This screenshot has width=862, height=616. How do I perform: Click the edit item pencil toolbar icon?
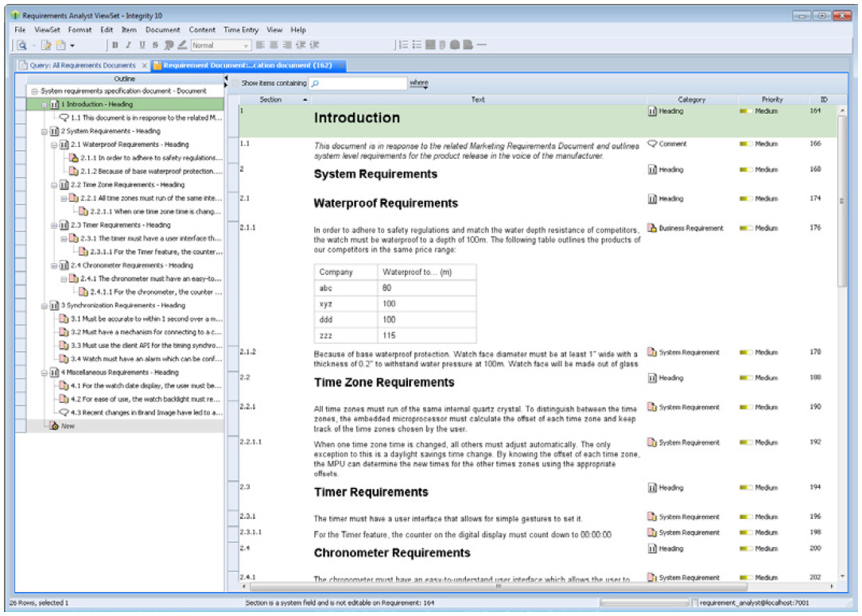pos(47,45)
